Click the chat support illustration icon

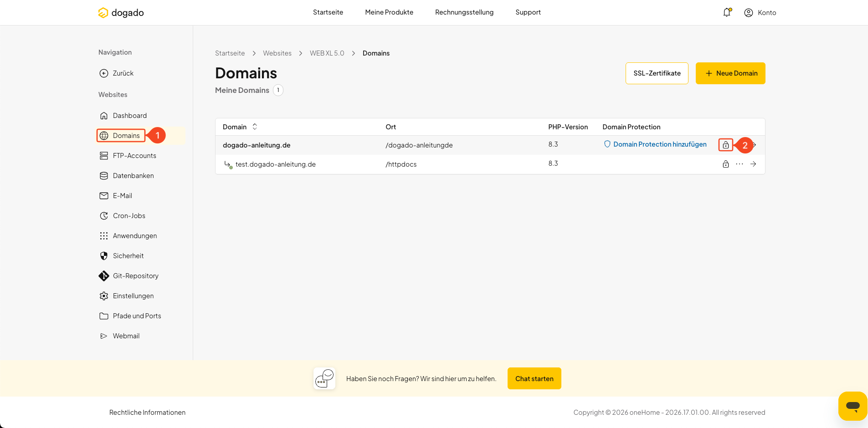[324, 378]
